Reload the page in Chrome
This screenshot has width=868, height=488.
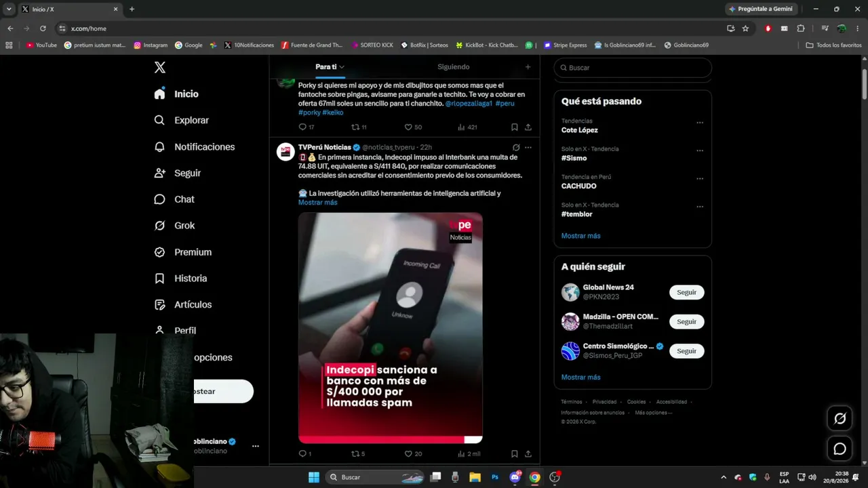tap(43, 28)
